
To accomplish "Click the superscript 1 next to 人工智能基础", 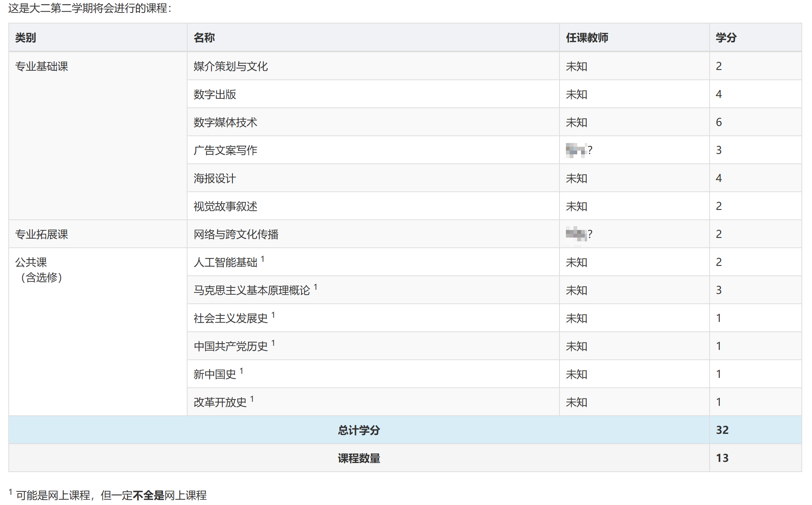I will click(x=262, y=259).
